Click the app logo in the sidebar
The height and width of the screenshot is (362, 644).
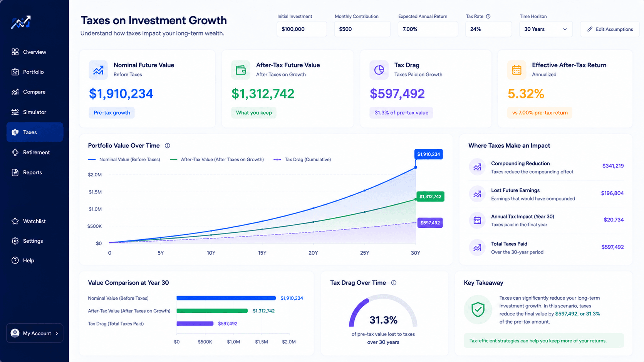[21, 22]
